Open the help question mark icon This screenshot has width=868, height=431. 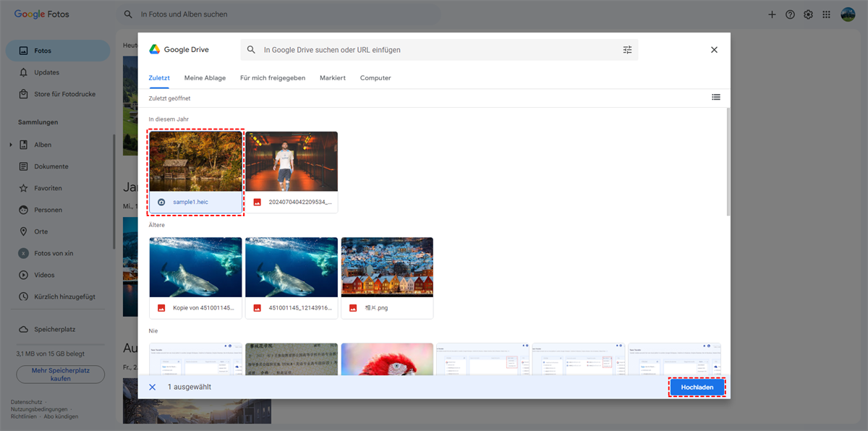tap(790, 14)
